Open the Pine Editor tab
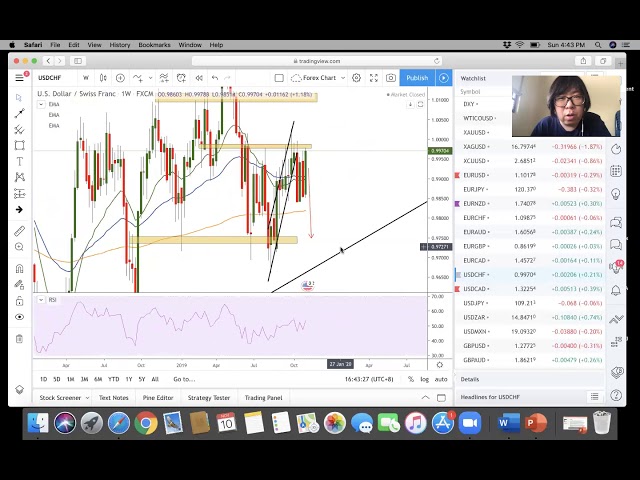 point(158,397)
